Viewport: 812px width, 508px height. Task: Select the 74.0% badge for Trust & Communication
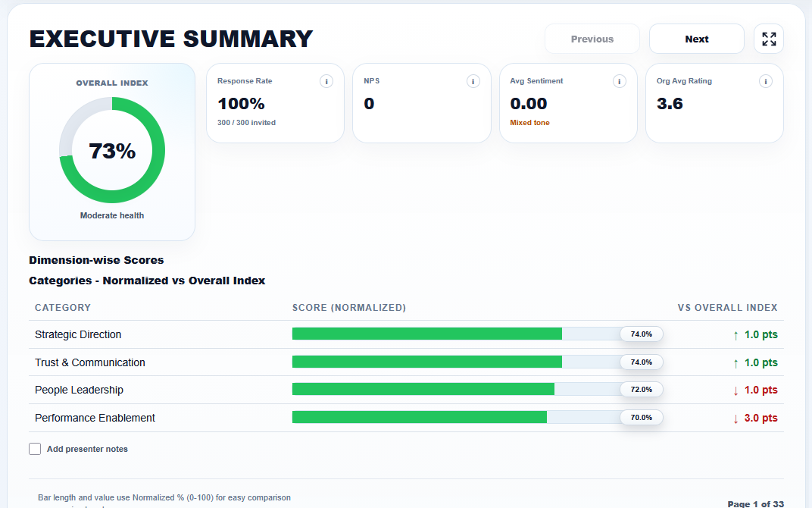[x=641, y=362]
